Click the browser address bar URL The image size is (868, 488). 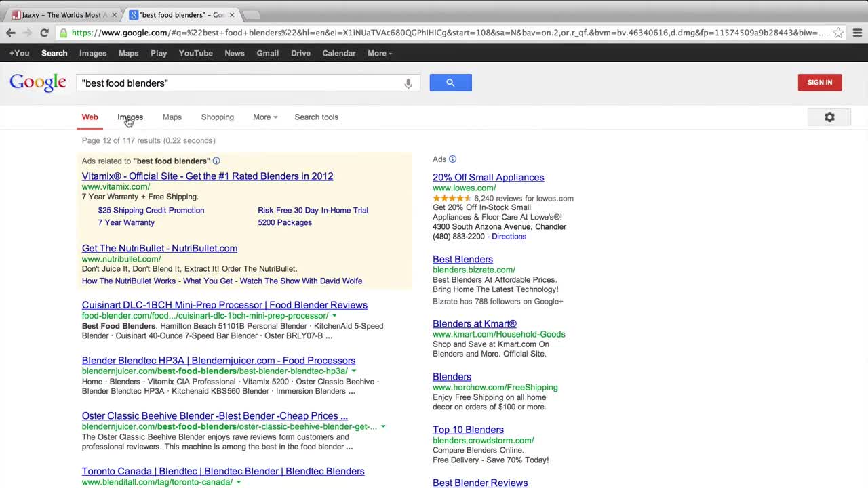point(448,33)
